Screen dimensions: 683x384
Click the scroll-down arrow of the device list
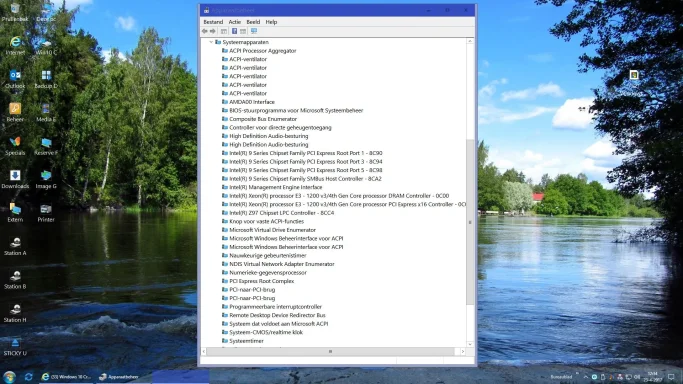point(470,344)
